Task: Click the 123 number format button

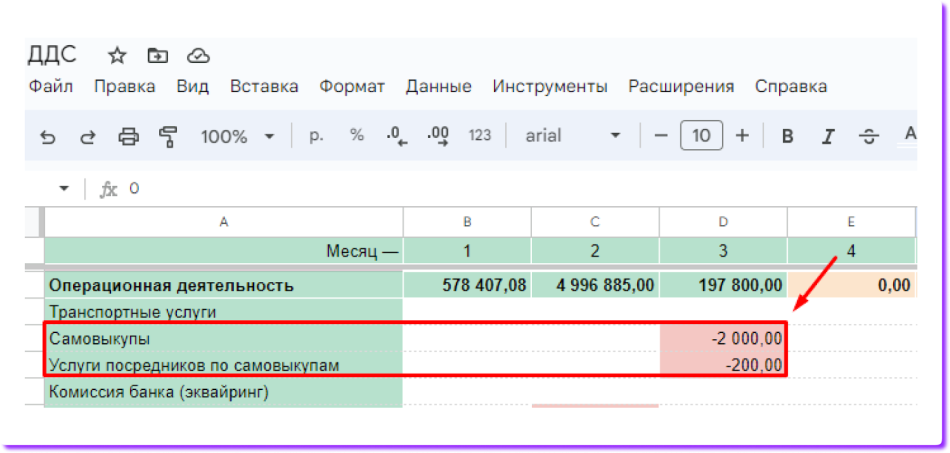Action: click(480, 136)
